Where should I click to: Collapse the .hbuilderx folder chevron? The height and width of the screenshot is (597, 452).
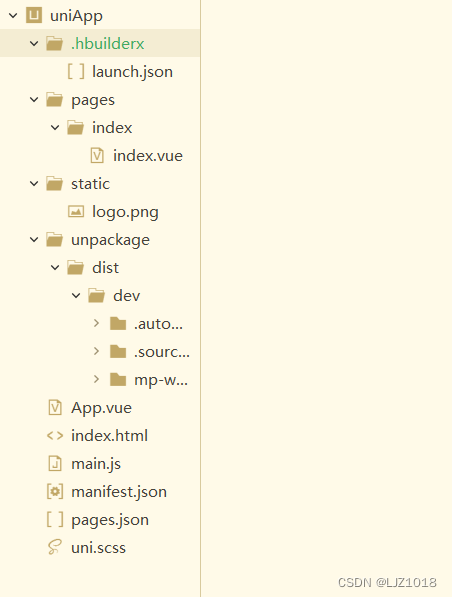34,43
